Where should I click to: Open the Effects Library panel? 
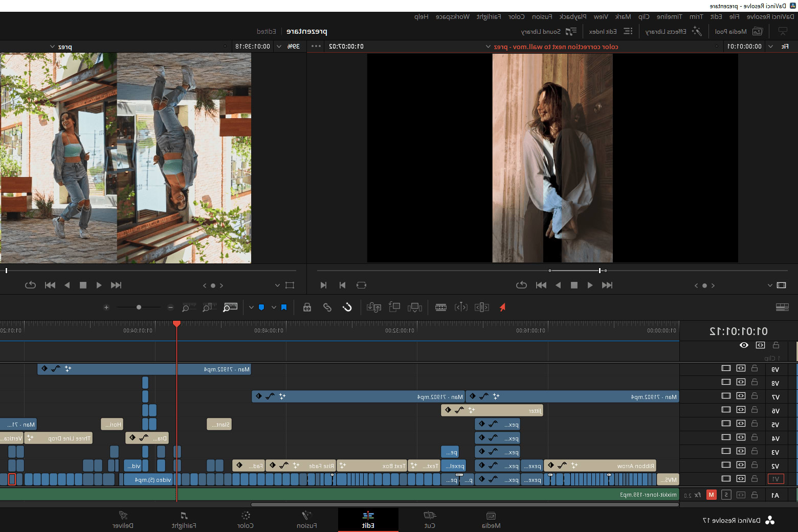point(673,32)
